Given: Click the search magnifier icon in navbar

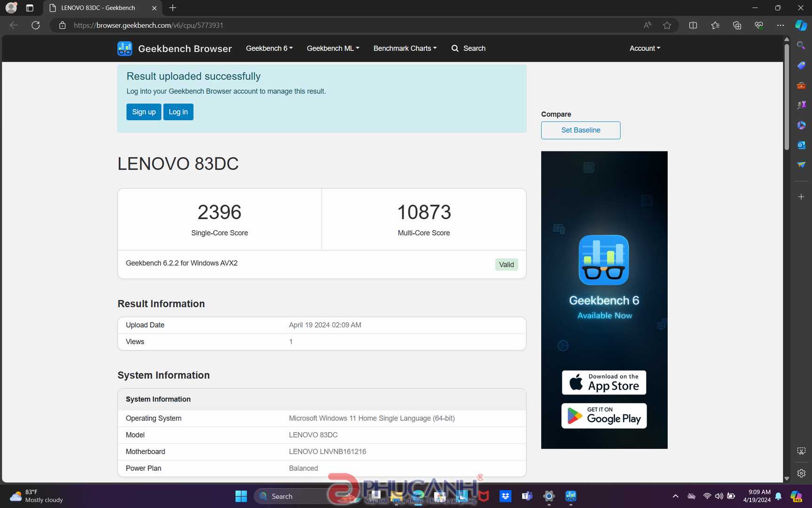Looking at the screenshot, I should point(455,48).
